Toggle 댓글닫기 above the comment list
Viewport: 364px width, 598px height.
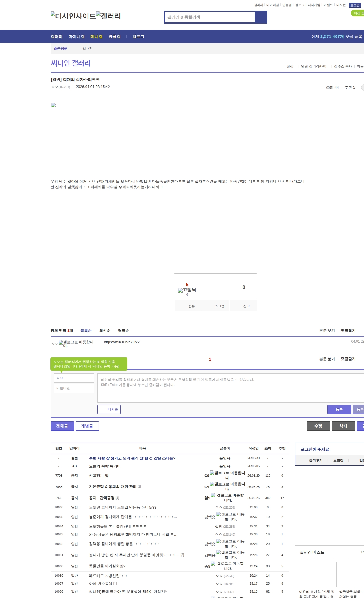click(x=348, y=331)
